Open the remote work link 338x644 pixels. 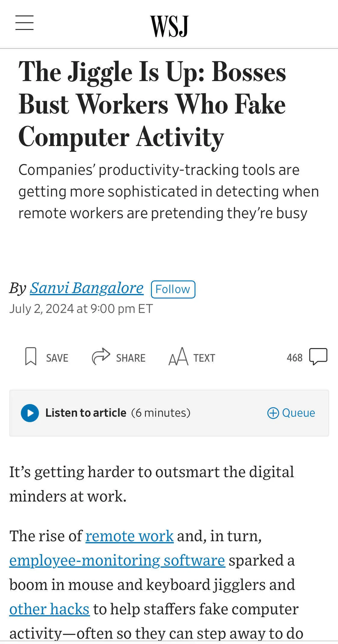[129, 536]
